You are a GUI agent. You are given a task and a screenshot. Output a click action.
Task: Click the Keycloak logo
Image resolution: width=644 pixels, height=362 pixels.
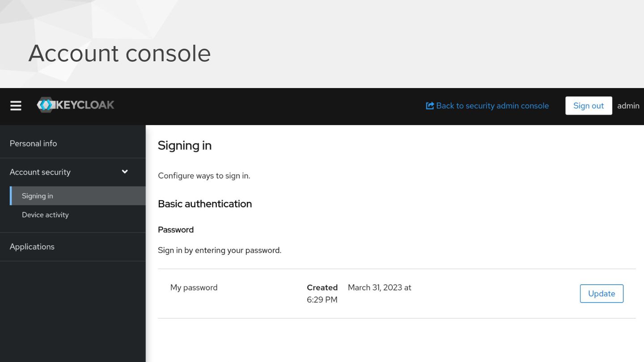point(76,105)
